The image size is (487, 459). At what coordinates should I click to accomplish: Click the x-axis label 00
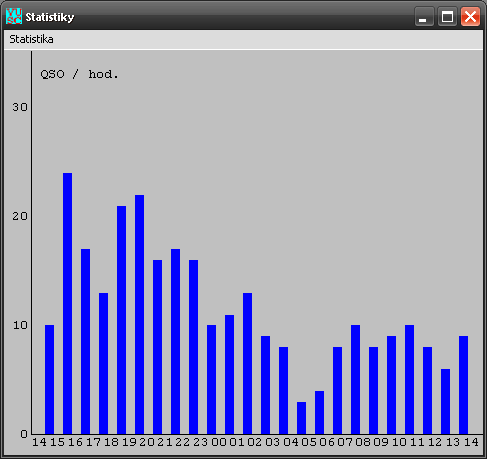coord(219,442)
